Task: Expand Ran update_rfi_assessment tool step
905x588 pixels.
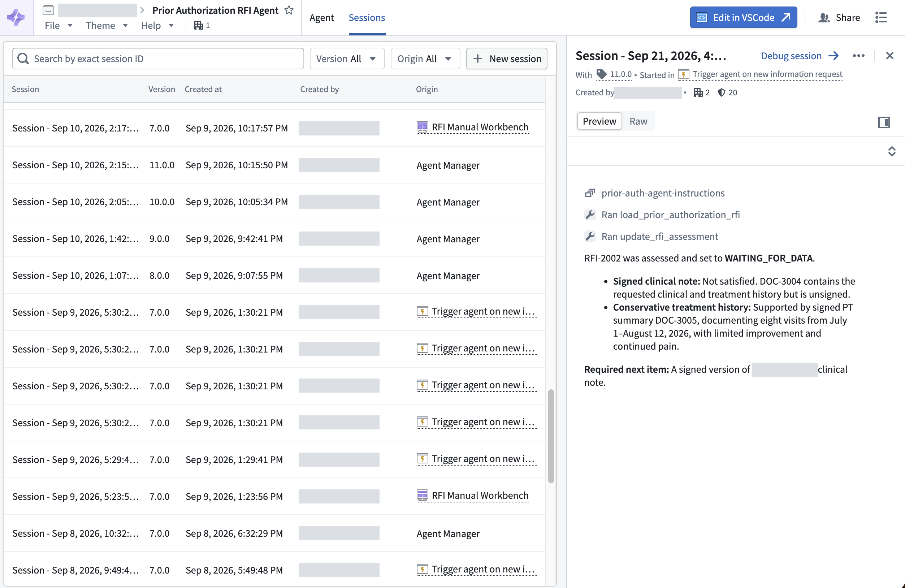Action: pyautogui.click(x=651, y=236)
